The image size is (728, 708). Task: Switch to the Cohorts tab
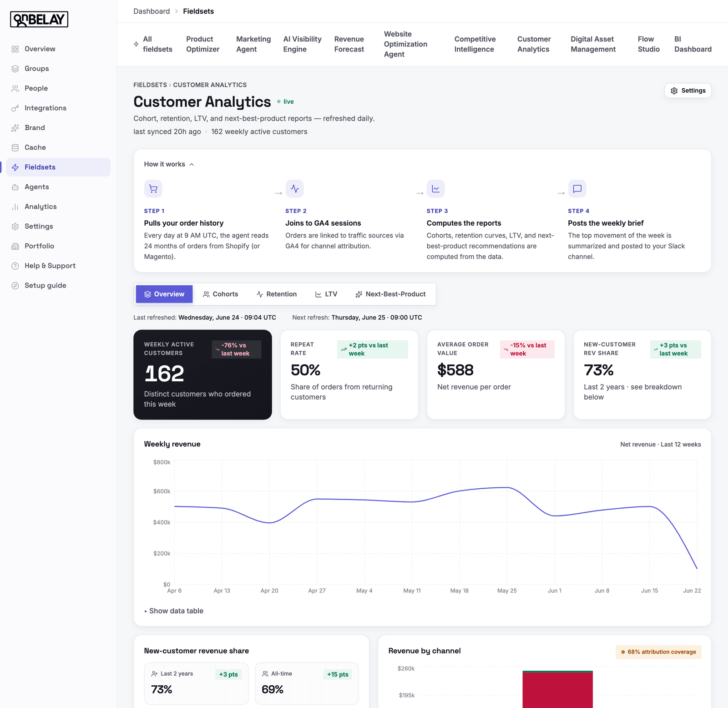coord(221,294)
